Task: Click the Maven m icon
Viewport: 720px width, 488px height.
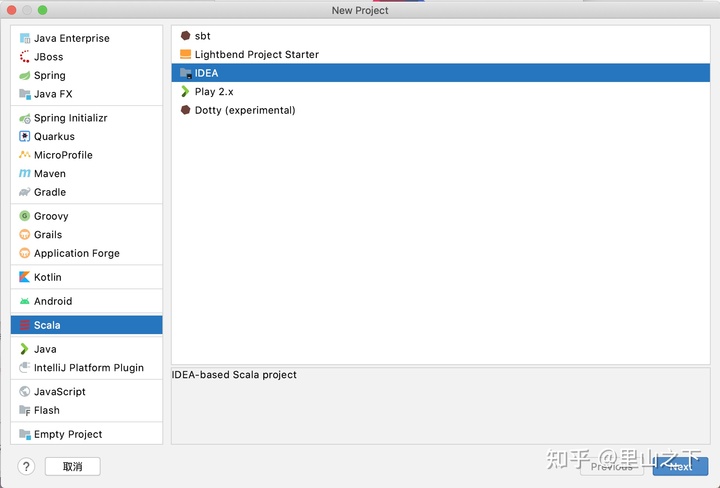Action: pyautogui.click(x=25, y=174)
